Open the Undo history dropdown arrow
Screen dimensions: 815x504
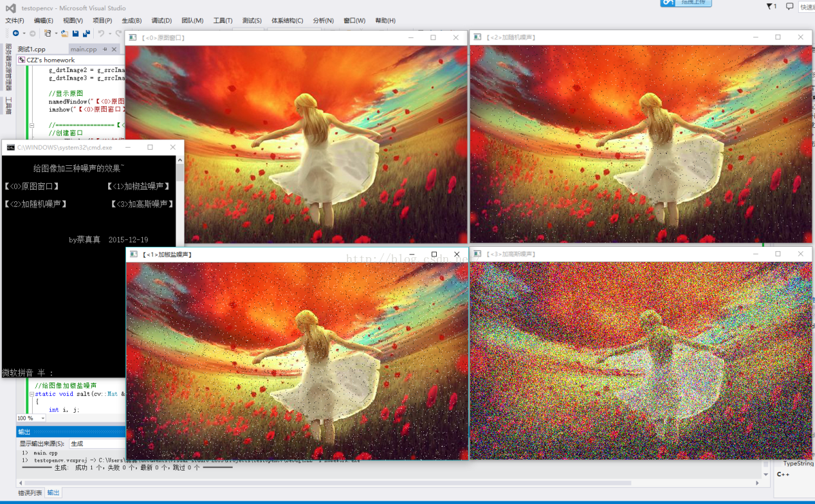click(109, 33)
